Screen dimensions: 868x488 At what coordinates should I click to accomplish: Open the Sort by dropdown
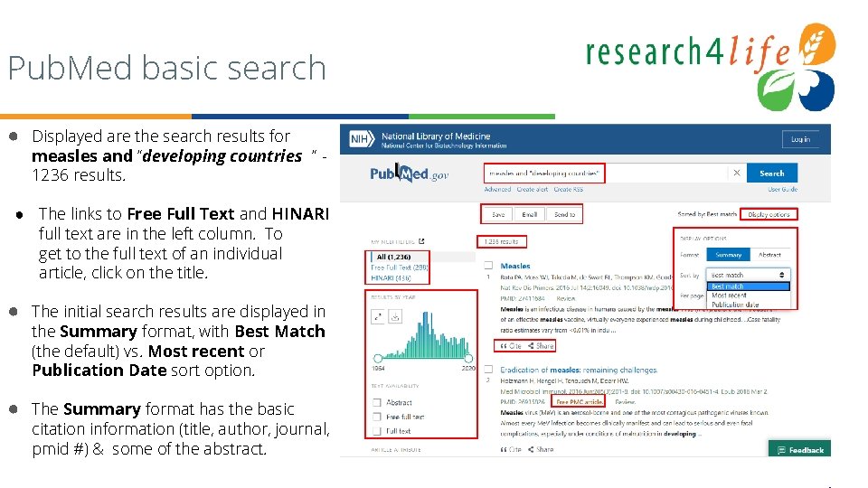click(x=748, y=275)
